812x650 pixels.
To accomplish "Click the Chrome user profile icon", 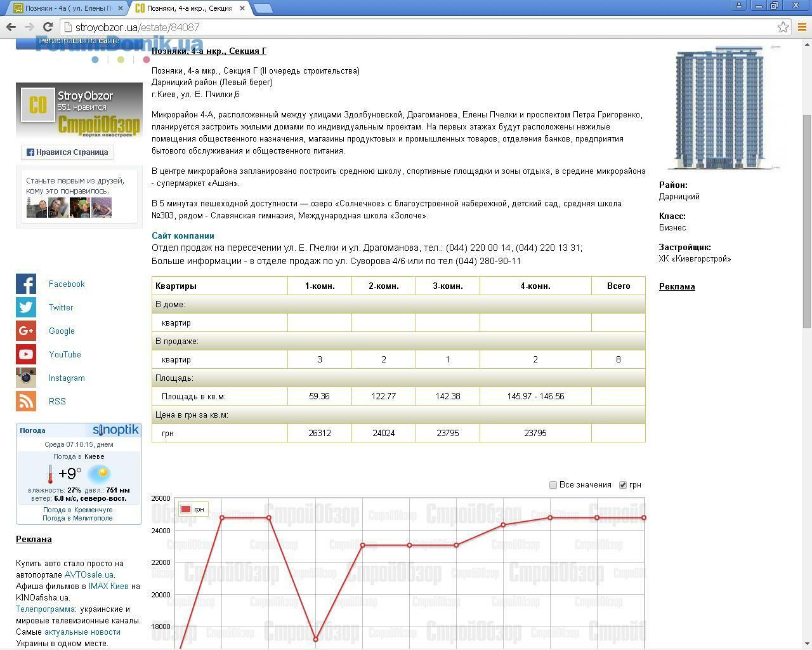I will (739, 6).
